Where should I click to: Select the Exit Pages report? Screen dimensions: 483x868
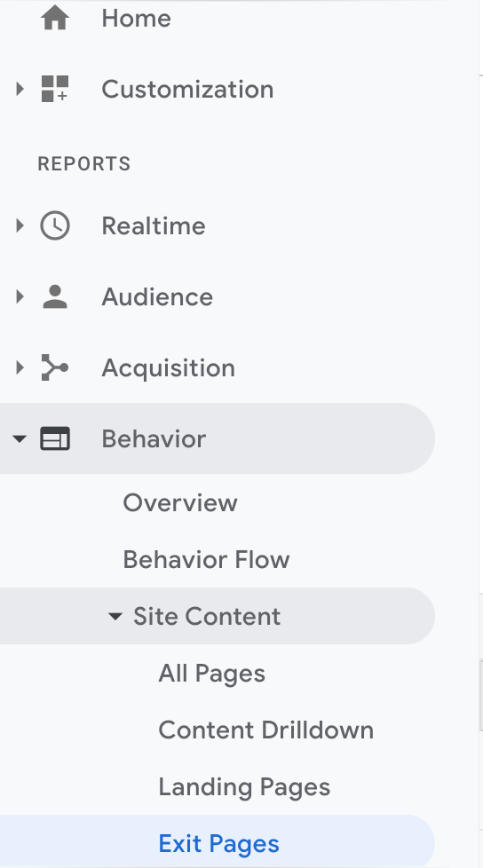[x=218, y=844]
